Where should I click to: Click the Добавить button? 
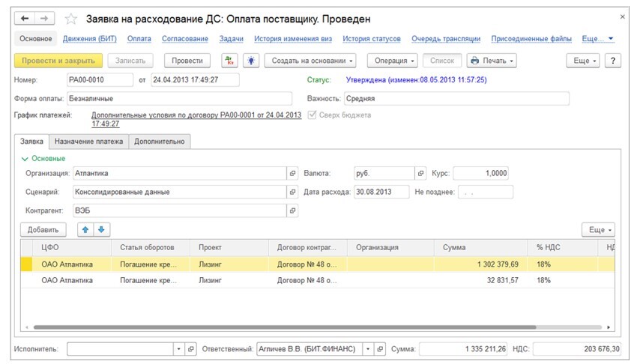(43, 230)
